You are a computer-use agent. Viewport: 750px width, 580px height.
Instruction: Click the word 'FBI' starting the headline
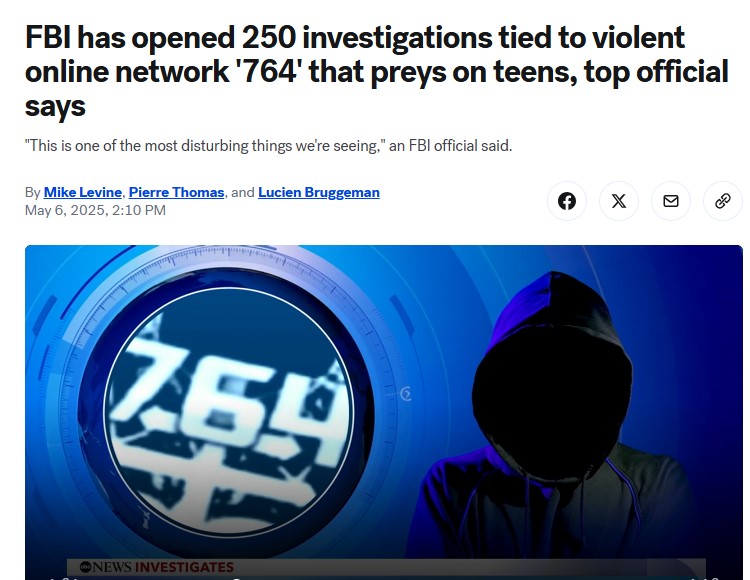[x=48, y=37]
